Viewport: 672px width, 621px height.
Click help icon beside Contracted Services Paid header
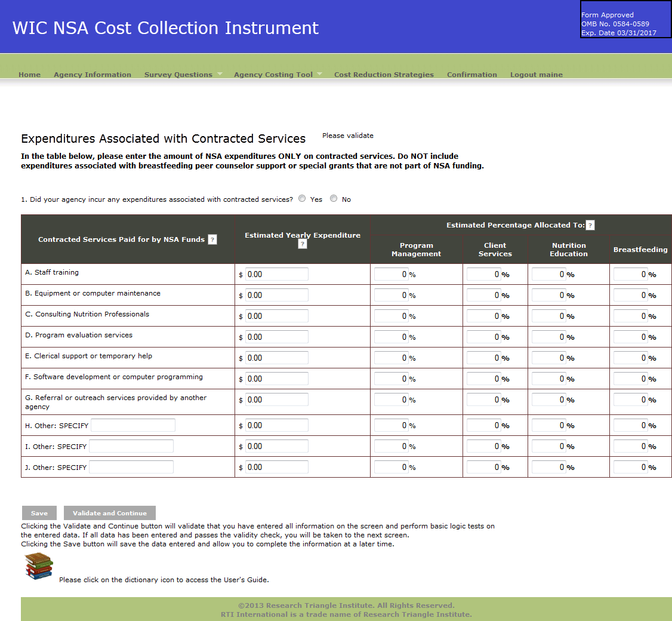point(212,239)
